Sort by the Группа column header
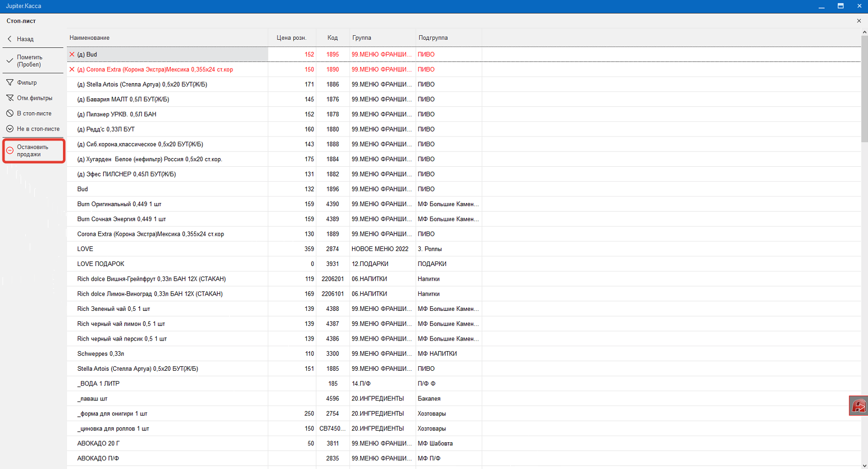Image resolution: width=868 pixels, height=469 pixels. click(382, 38)
